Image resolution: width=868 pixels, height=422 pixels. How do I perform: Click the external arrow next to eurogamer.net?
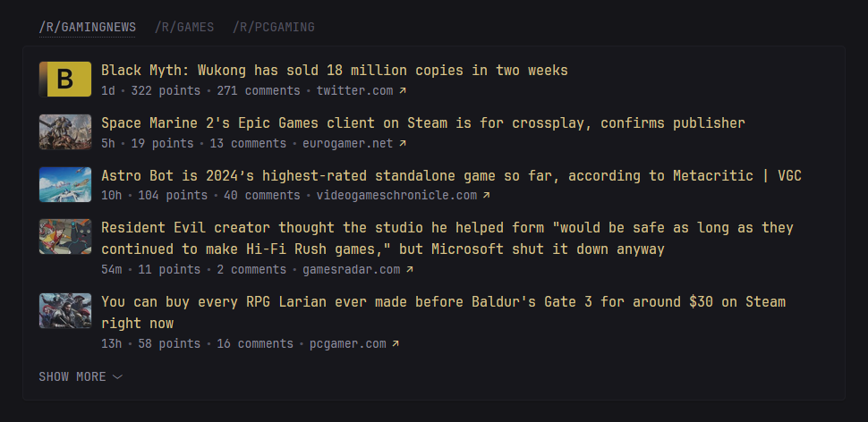[x=403, y=143]
